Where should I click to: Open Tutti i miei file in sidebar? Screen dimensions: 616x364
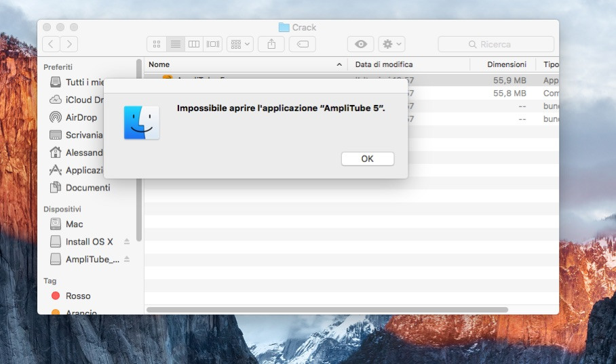point(77,82)
